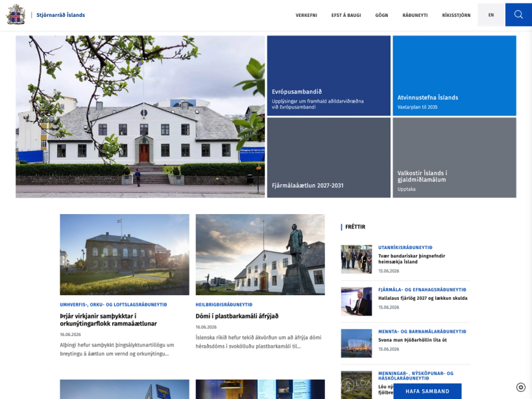Viewport: 532px width, 399px height.
Task: Open the Atvinnustefna Íslands tile
Action: 454,76
